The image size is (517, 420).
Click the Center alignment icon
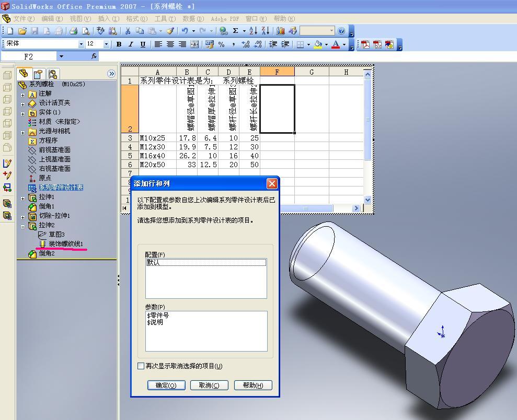click(170, 44)
